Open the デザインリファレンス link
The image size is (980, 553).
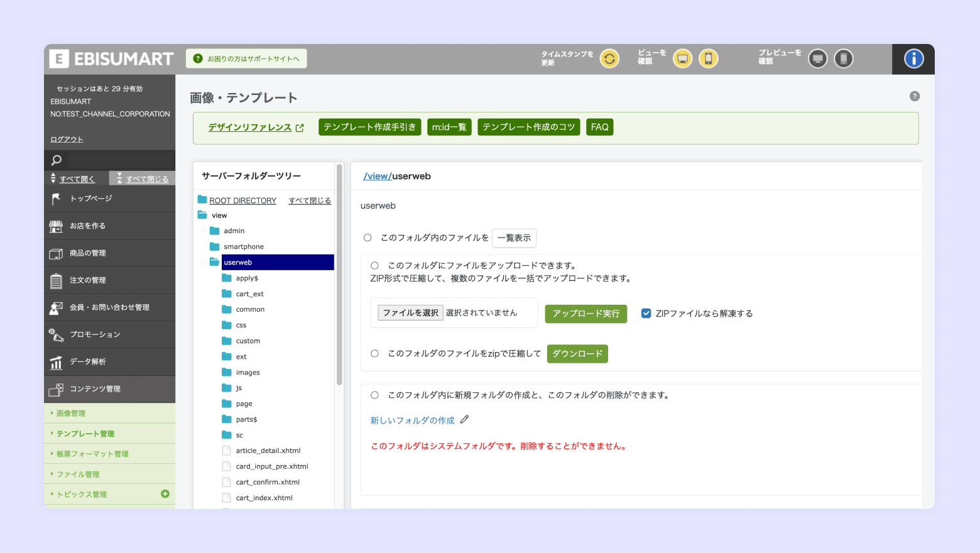250,128
